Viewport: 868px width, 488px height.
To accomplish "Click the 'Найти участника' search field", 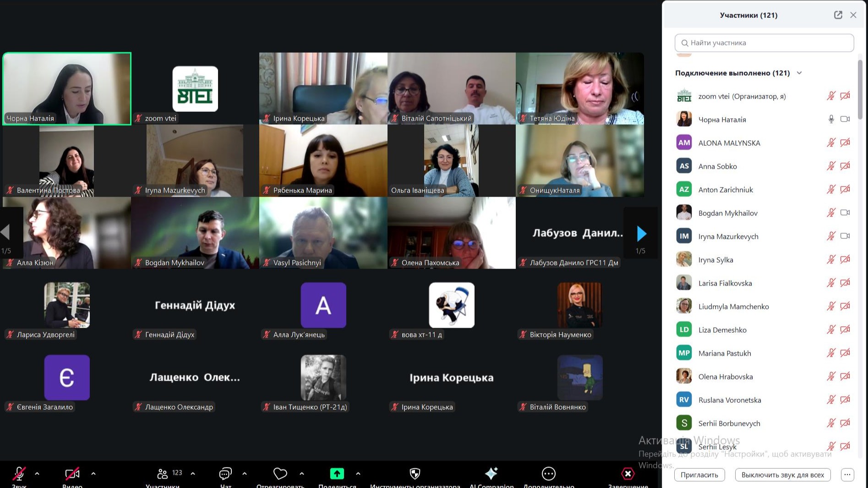I will pos(764,43).
